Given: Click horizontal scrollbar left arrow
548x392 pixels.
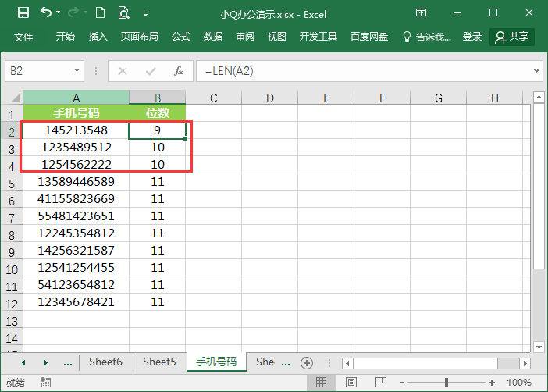Looking at the screenshot, I should (347, 363).
